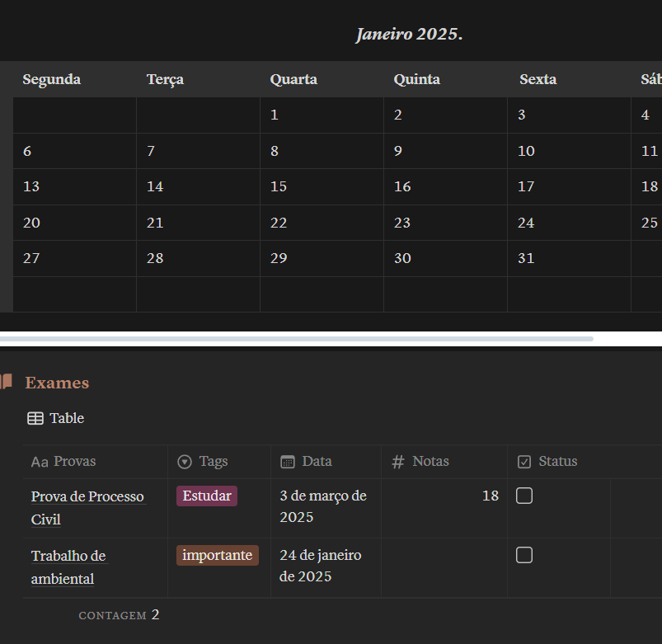Viewport: 662px width, 644px height.
Task: Open the Tags column header menu
Action: point(213,462)
